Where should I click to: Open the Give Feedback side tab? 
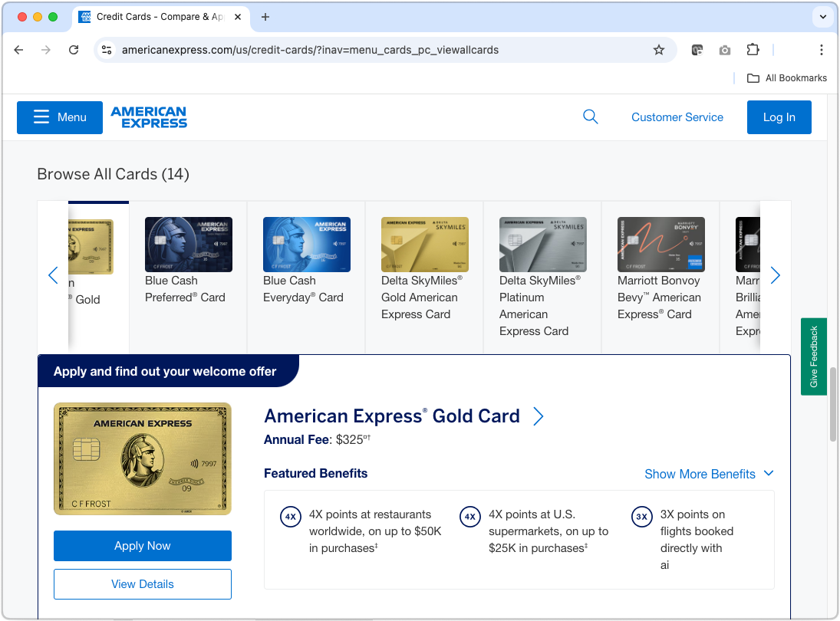point(814,356)
